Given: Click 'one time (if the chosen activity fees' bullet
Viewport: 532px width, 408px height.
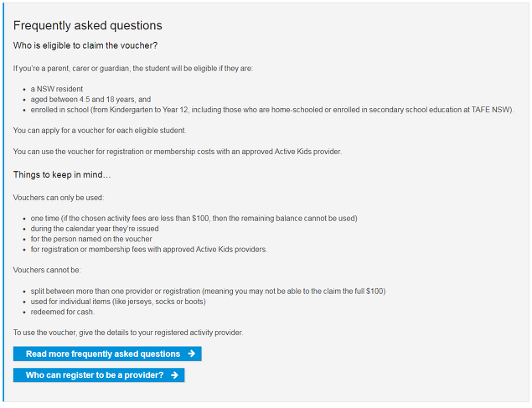Looking at the screenshot, I should 194,219.
